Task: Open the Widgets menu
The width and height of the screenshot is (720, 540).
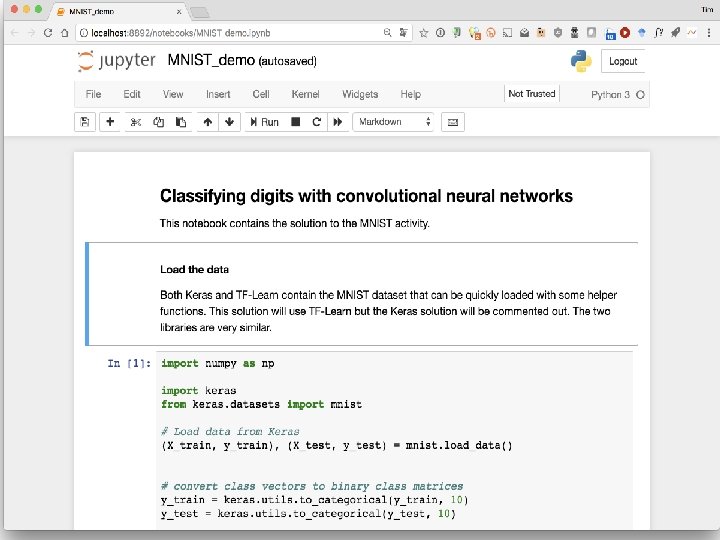Action: (360, 94)
